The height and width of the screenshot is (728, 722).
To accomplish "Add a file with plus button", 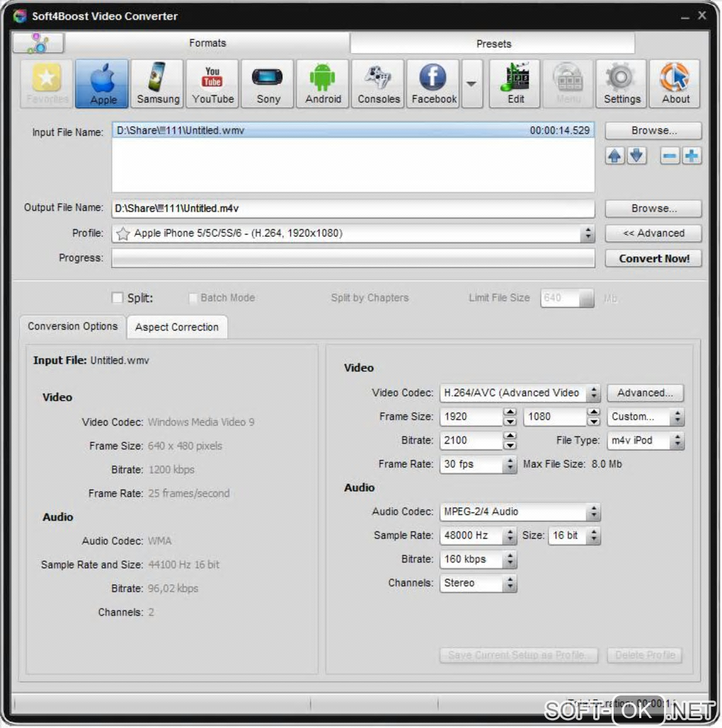I will tap(692, 156).
